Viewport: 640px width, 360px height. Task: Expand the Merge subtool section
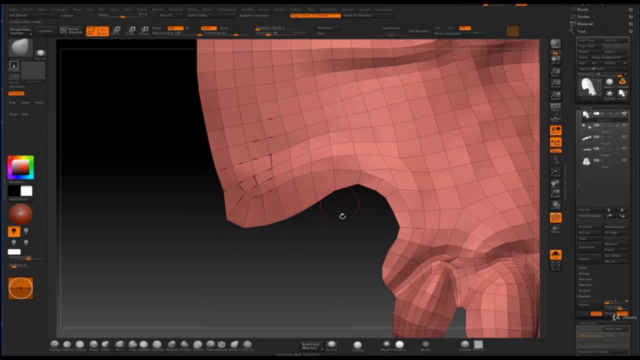pos(584,273)
